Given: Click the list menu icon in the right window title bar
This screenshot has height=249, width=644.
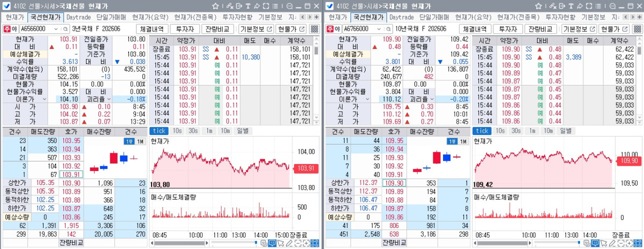Looking at the screenshot, I should point(598,6).
